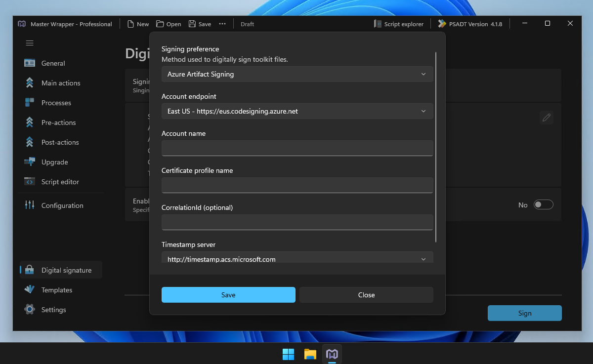Click the PSADT Version 4.1.8 label
Image resolution: width=593 pixels, height=364 pixels.
(475, 24)
